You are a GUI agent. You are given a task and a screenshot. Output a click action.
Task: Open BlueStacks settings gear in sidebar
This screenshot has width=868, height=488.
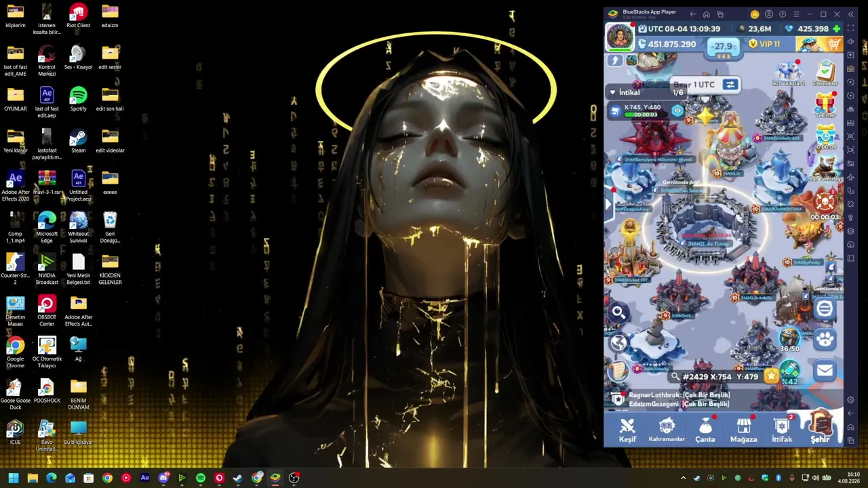[x=851, y=400]
